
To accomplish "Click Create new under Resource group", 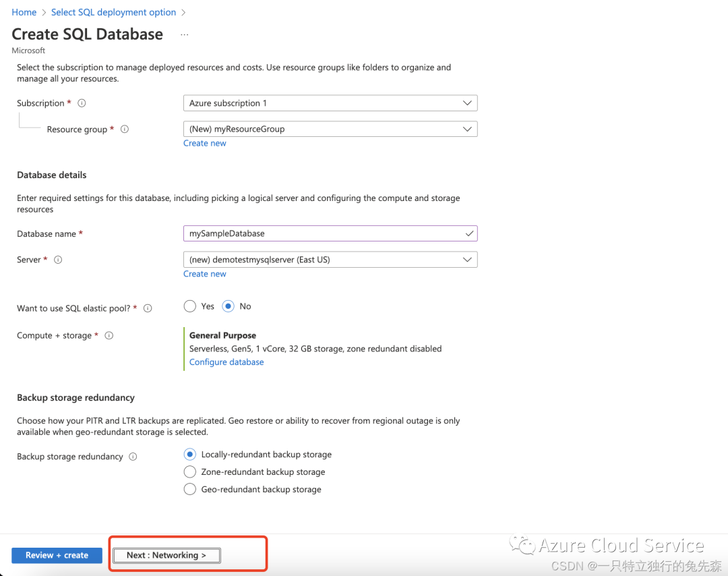I will tap(205, 144).
